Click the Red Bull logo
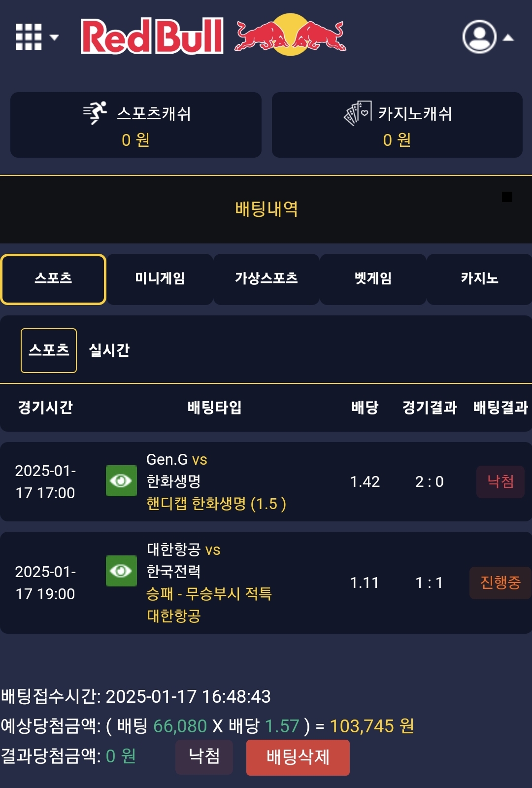The height and width of the screenshot is (788, 532). click(x=213, y=35)
